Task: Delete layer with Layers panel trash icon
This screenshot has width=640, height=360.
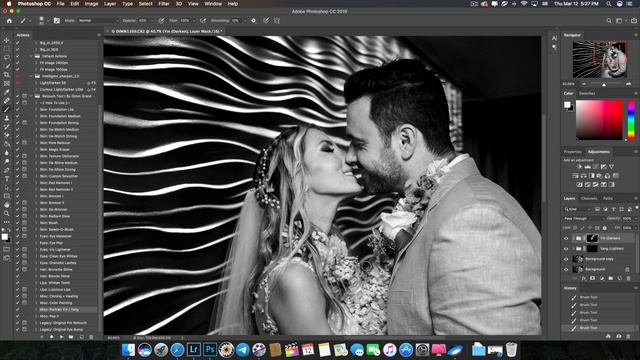Action: coord(629,278)
